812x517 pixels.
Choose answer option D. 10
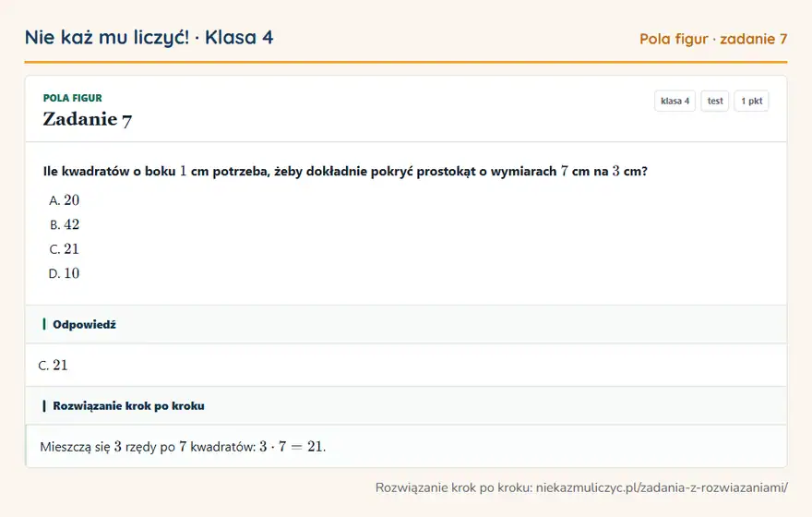pos(65,273)
